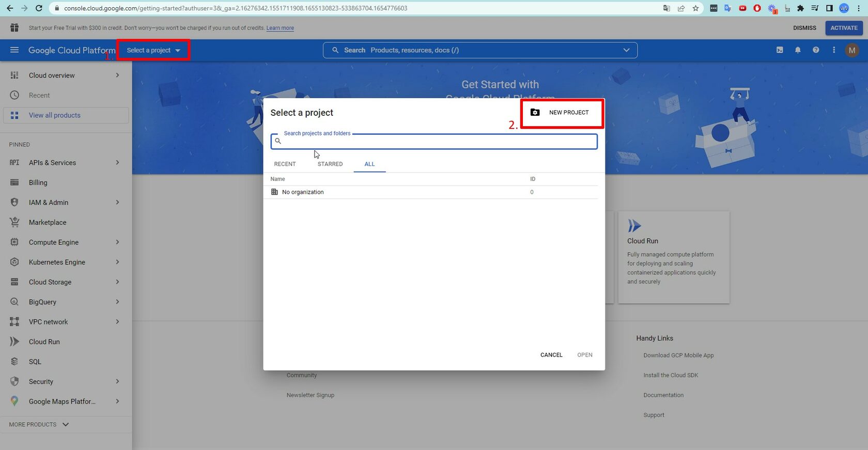The image size is (868, 450).
Task: Open the help question mark menu
Action: (x=816, y=50)
